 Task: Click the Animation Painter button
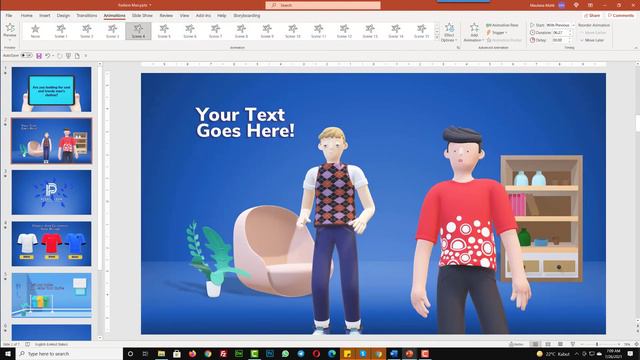(x=504, y=40)
